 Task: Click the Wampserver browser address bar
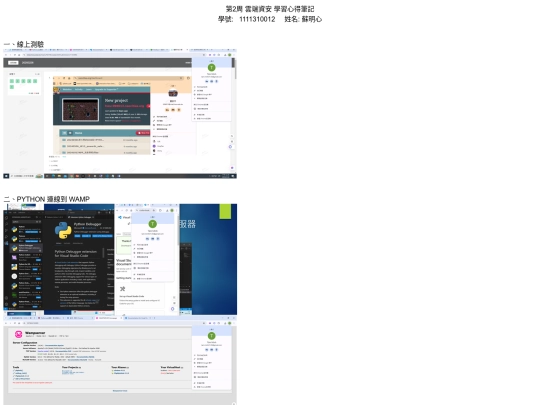pyautogui.click(x=114, y=323)
